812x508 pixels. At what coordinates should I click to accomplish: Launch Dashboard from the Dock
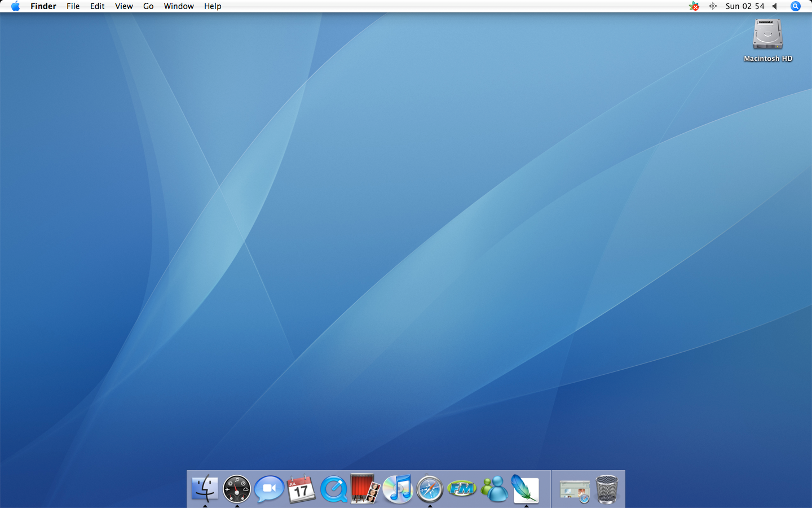[237, 489]
